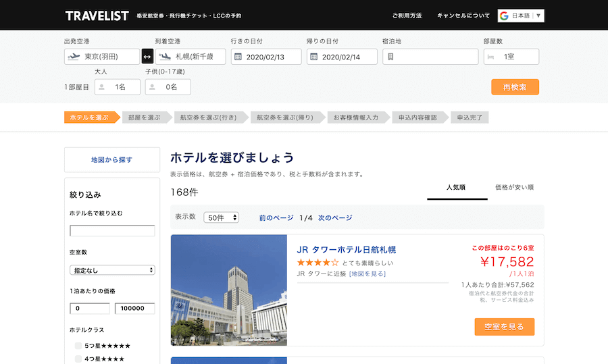Open the outbound date calendar icon
Image resolution: width=608 pixels, height=364 pixels.
(x=238, y=57)
